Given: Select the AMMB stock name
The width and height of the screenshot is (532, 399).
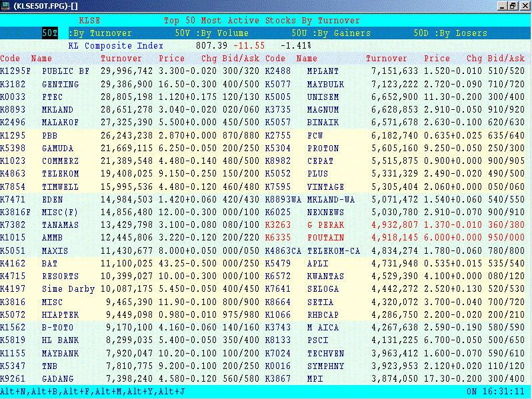Looking at the screenshot, I should pyautogui.click(x=52, y=238).
